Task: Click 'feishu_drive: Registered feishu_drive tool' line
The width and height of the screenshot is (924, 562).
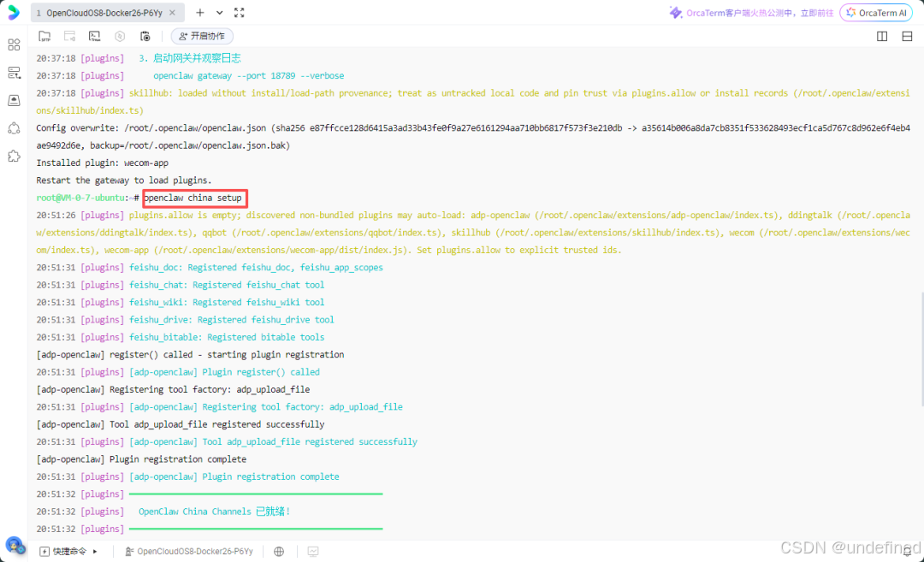Action: (x=232, y=319)
